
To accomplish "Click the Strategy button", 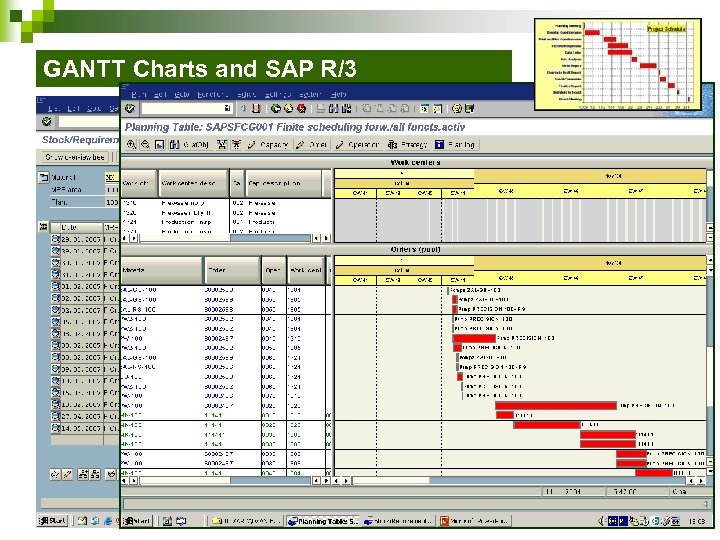I will (408, 145).
